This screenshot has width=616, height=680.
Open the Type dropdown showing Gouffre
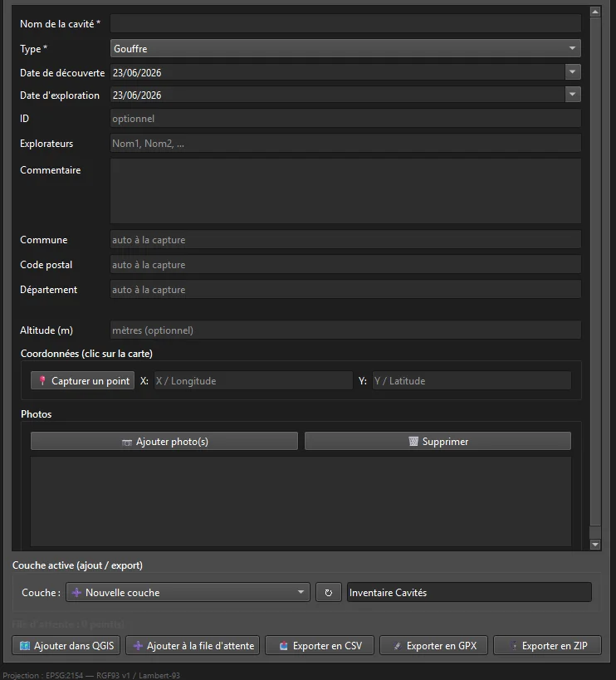(x=345, y=48)
